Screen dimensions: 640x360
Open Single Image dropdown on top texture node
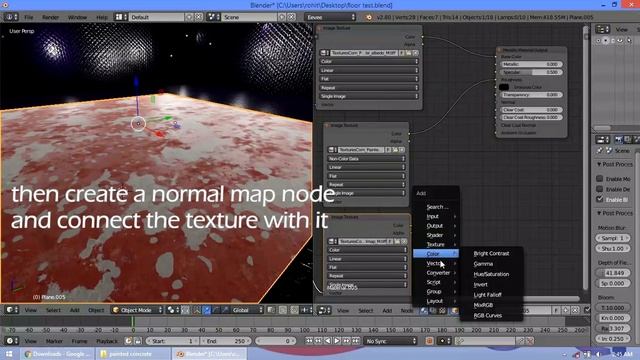369,96
